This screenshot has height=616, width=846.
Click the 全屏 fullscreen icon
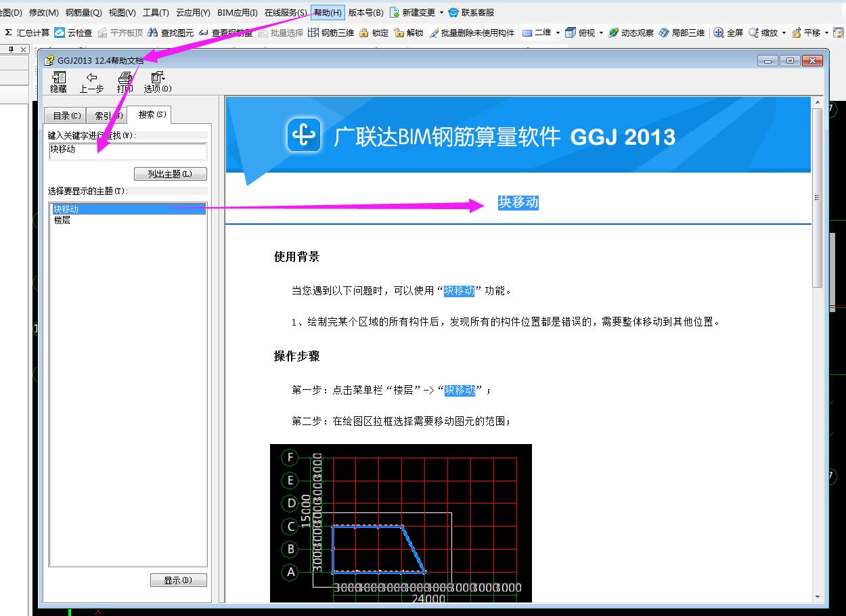tap(719, 32)
